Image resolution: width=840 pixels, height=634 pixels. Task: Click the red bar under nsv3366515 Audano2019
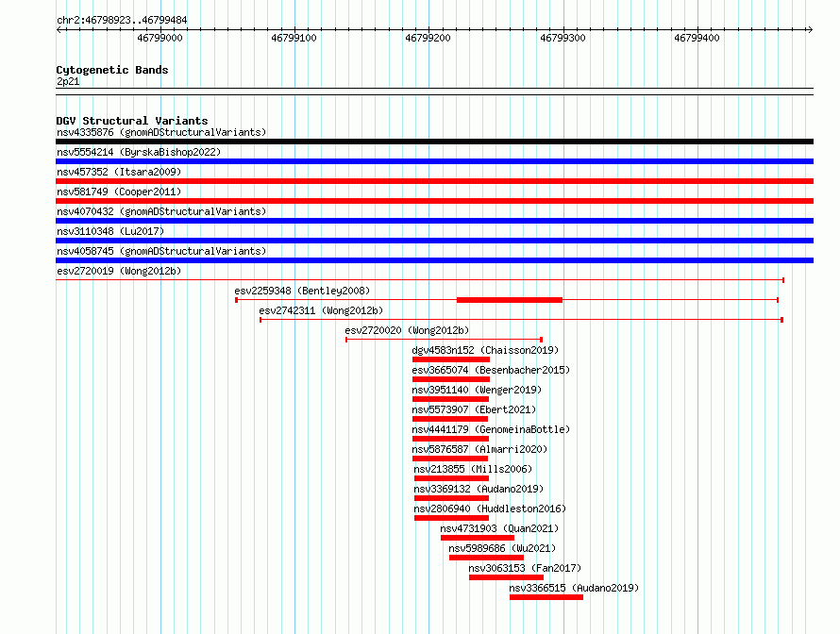[x=546, y=597]
